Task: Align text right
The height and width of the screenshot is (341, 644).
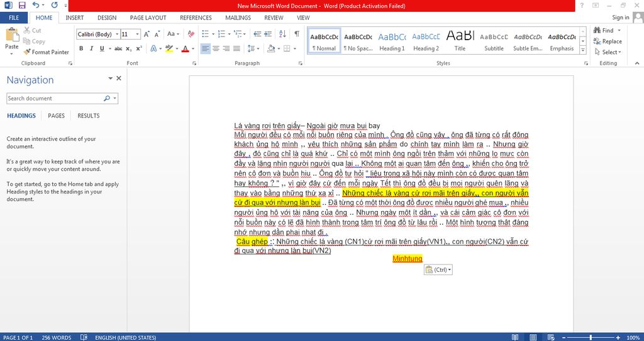Action: 226,48
